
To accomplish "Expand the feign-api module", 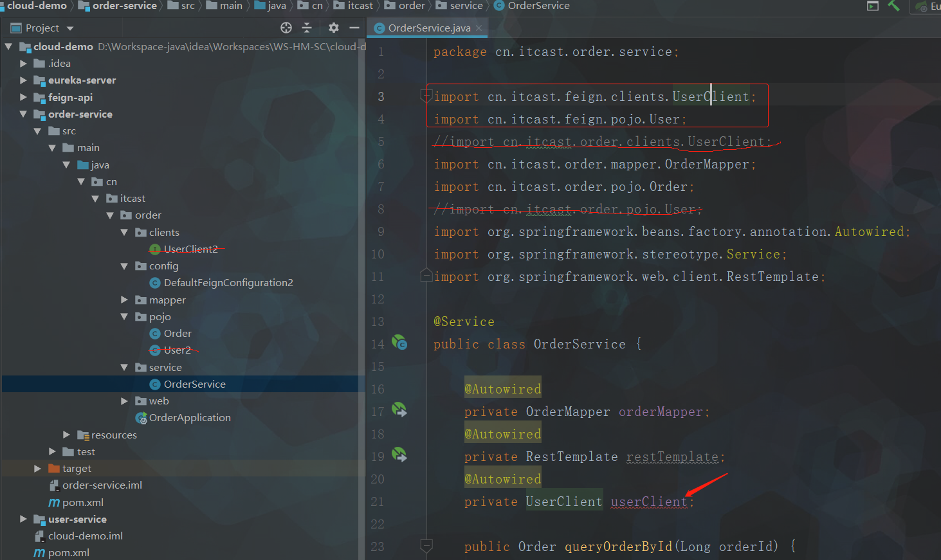I will [23, 97].
